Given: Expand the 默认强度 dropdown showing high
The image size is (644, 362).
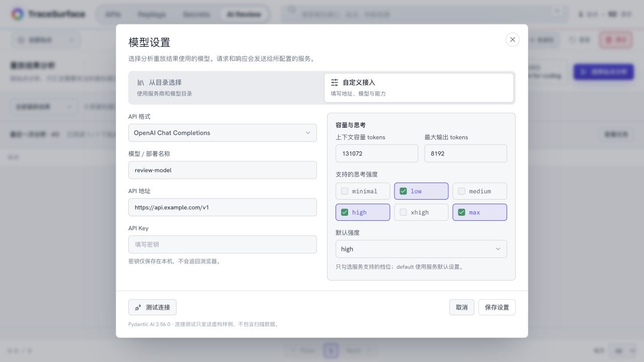Looking at the screenshot, I should (x=421, y=249).
